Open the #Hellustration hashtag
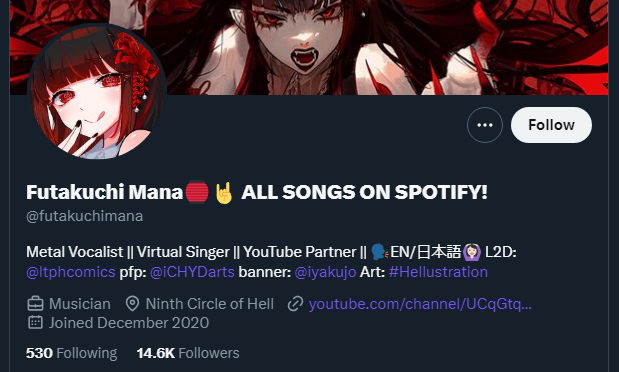Viewport: 619px width, 372px height. click(x=438, y=272)
